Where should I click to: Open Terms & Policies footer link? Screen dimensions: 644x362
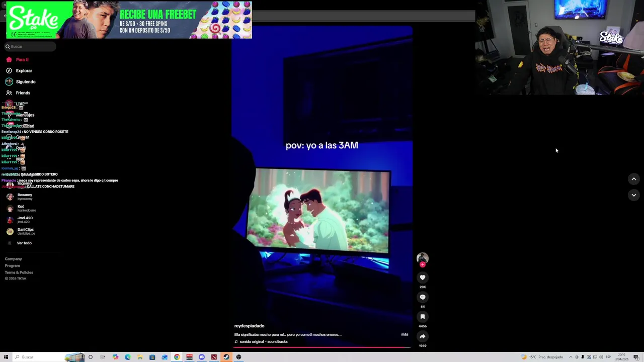tap(19, 273)
